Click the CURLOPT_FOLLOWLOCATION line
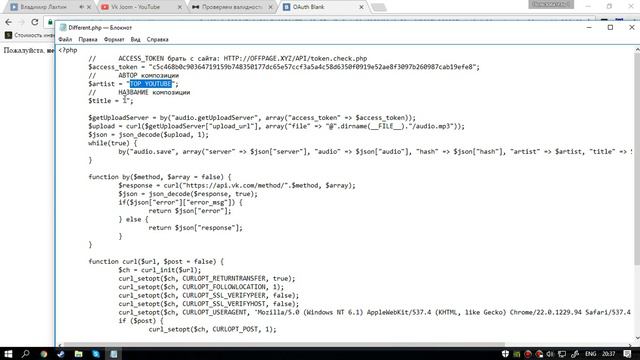 (x=201, y=287)
